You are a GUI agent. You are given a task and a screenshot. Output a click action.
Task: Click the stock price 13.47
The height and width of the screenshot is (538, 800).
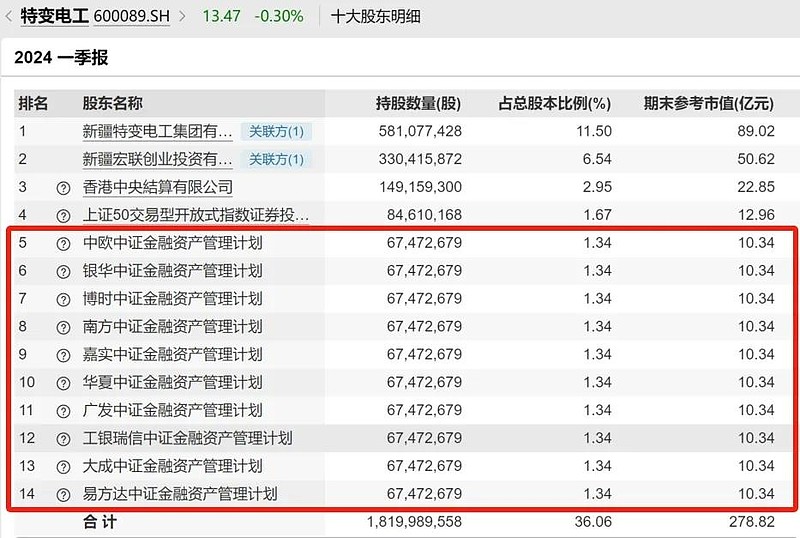(x=221, y=16)
